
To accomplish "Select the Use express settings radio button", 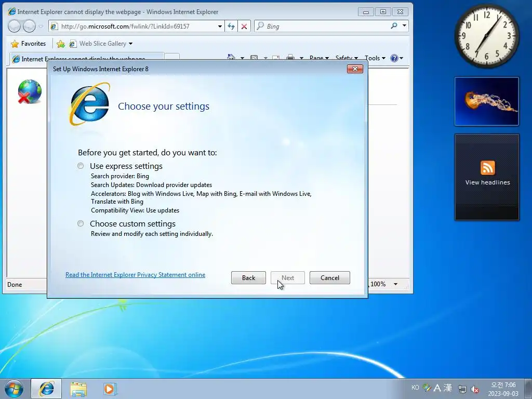I will 81,166.
